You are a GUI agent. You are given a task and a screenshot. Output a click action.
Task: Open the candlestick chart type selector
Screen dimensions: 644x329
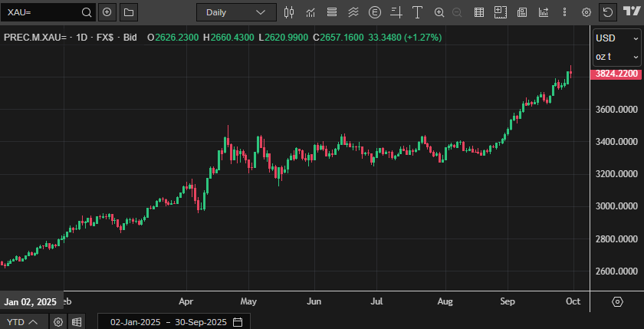pyautogui.click(x=289, y=12)
